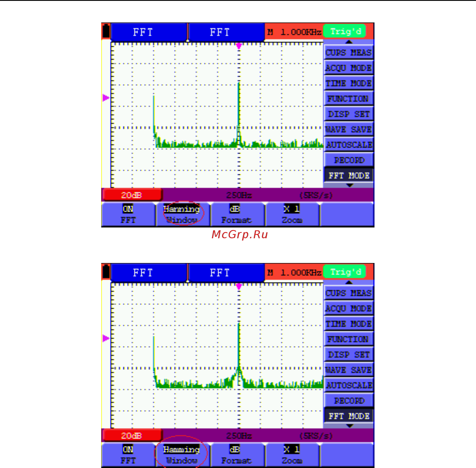
Task: Click the second FFT header tab on bottom screen
Action: 226,273
